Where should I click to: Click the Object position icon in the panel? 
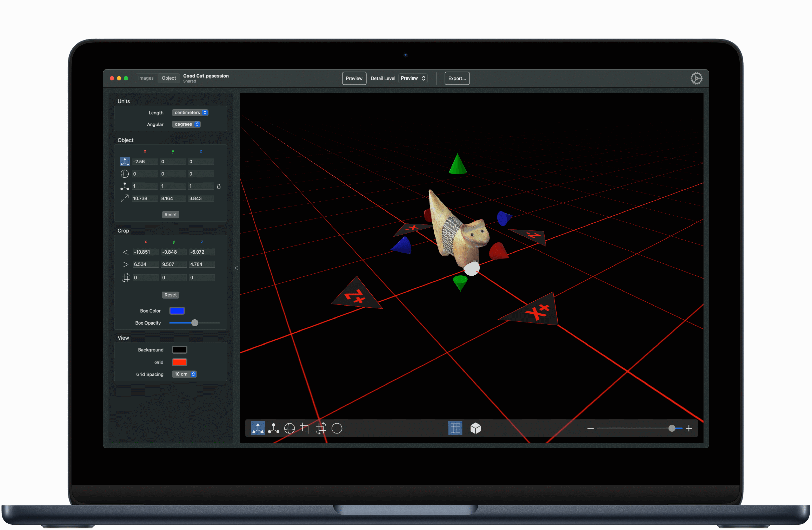[x=125, y=162]
